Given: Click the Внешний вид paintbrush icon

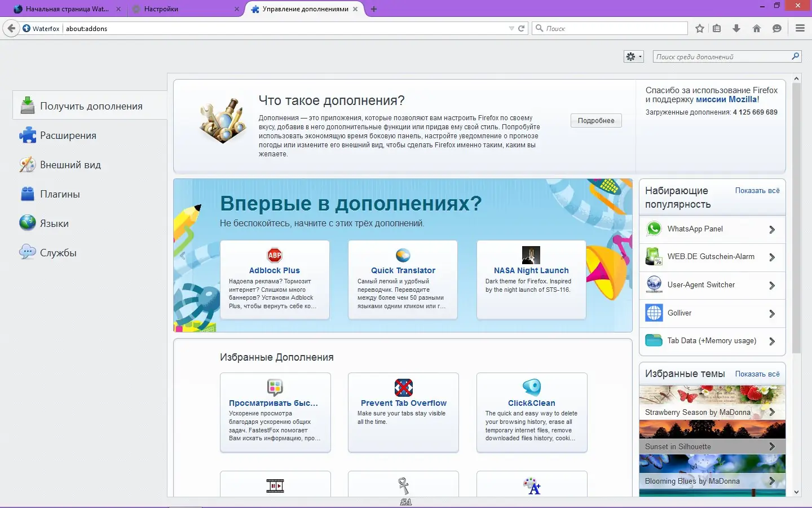Looking at the screenshot, I should 28,165.
